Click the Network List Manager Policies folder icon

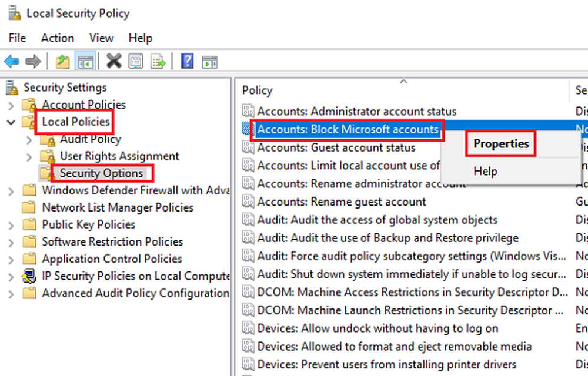[x=29, y=207]
